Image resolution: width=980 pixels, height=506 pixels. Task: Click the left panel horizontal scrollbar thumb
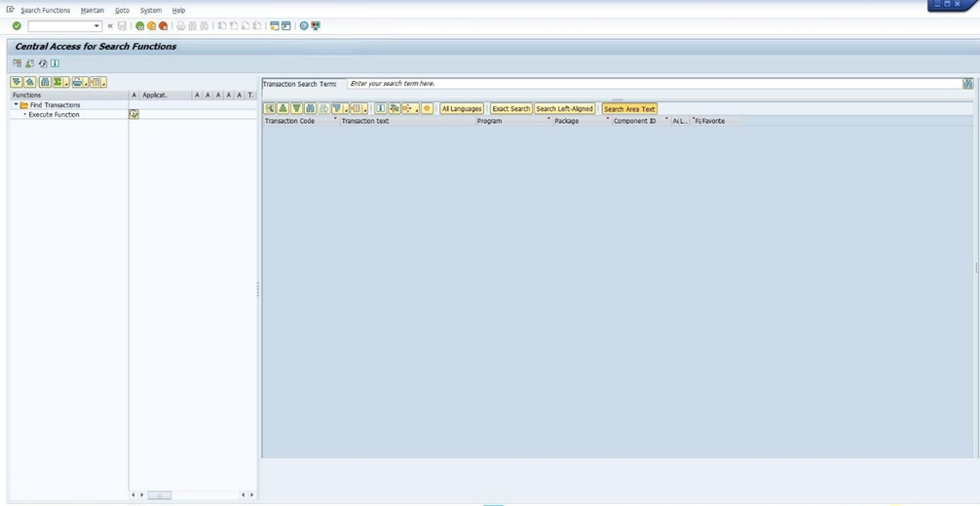(x=160, y=495)
